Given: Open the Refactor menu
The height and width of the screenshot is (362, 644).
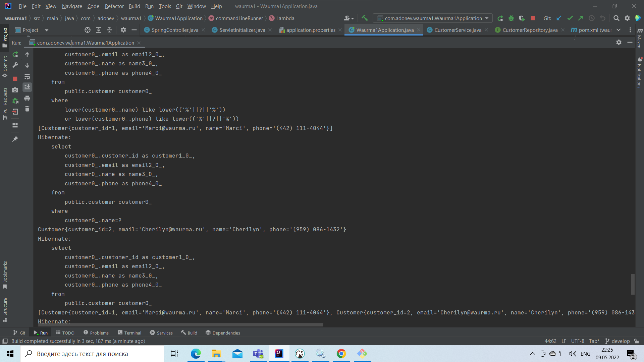Looking at the screenshot, I should [x=114, y=6].
